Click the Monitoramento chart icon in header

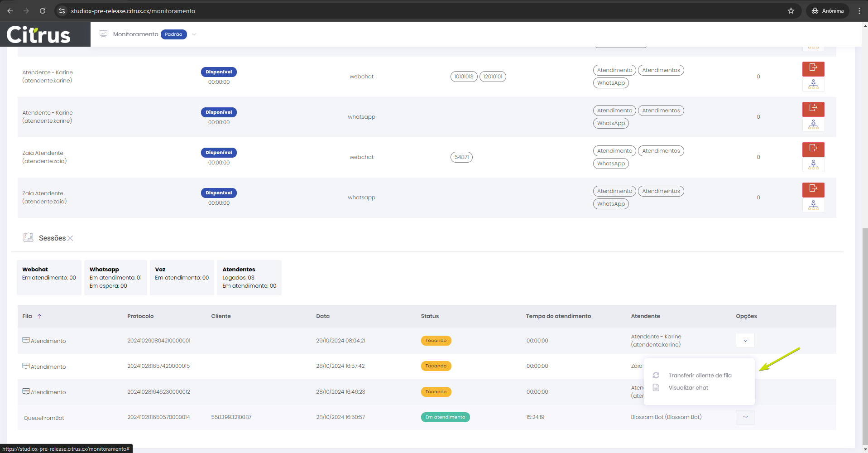[104, 34]
